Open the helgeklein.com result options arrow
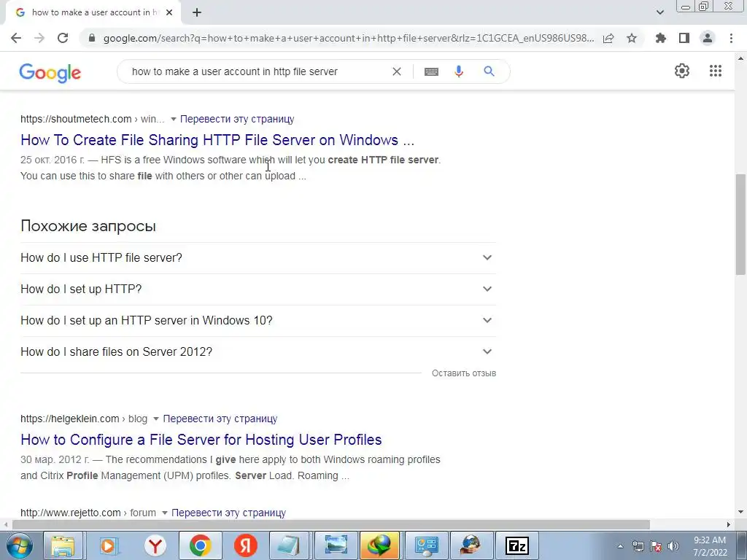 (x=156, y=419)
